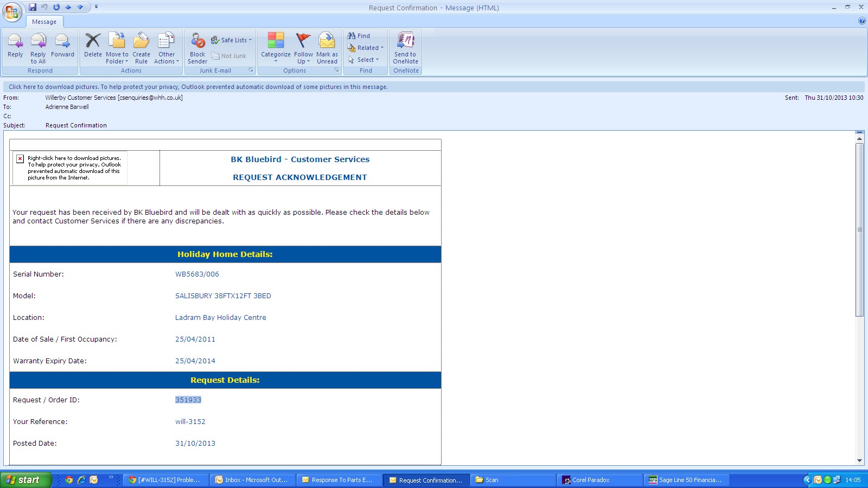The height and width of the screenshot is (488, 868).
Task: Open the Scan folder from the taskbar
Action: (513, 480)
